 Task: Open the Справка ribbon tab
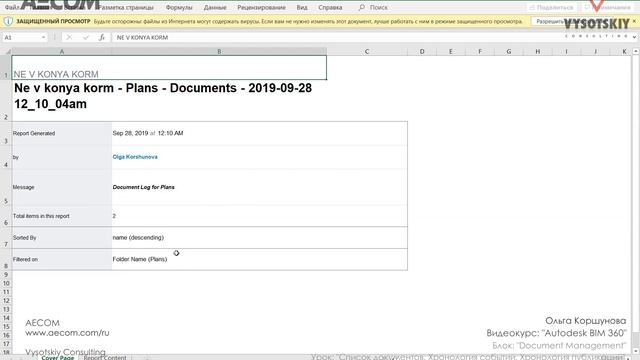click(x=330, y=7)
